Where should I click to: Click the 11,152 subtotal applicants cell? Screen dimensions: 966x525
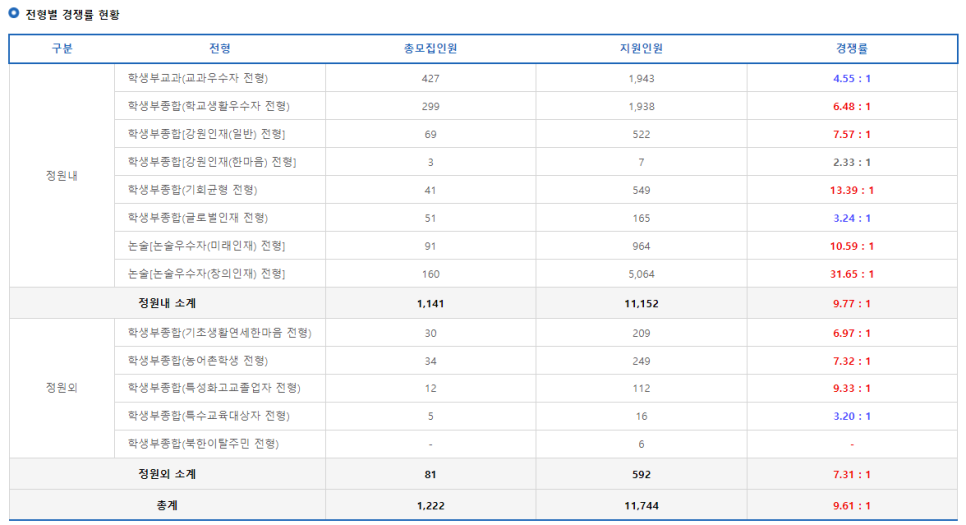click(641, 303)
